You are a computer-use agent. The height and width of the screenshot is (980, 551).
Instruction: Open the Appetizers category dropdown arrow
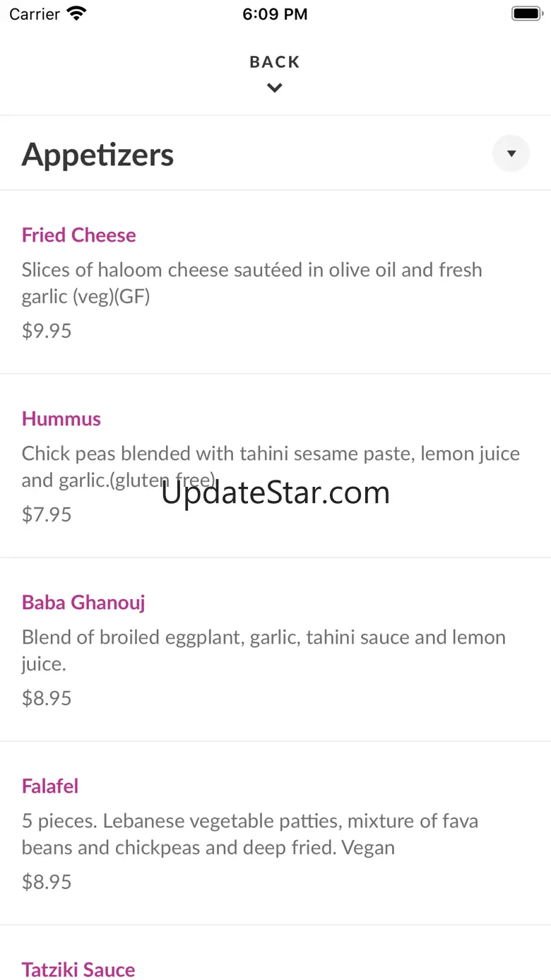tap(511, 153)
